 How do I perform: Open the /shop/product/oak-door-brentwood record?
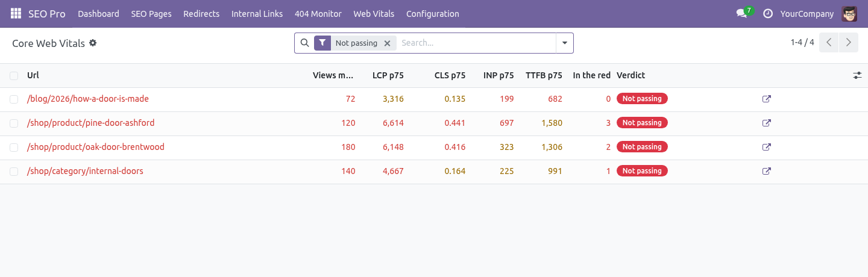[x=96, y=147]
